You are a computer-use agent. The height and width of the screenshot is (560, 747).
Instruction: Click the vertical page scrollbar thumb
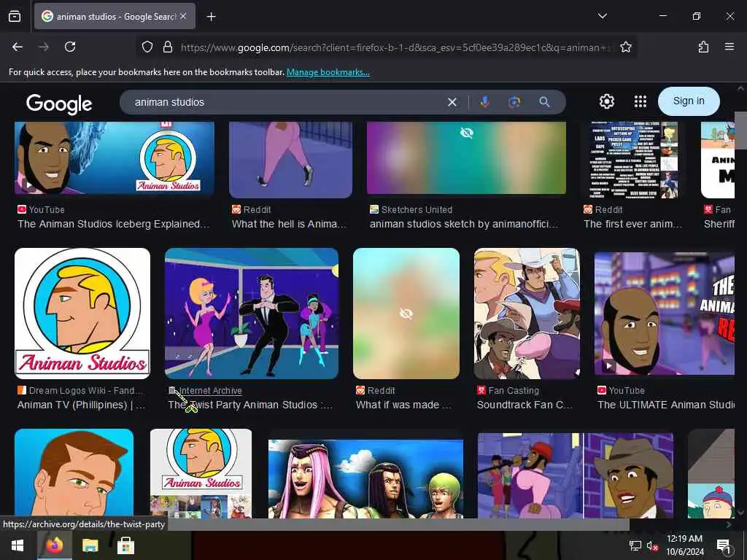[740, 131]
